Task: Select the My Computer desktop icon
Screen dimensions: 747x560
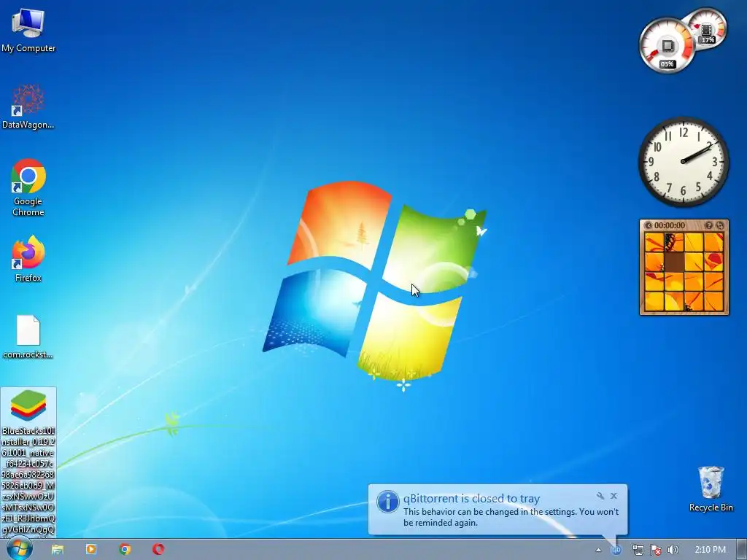Action: coord(28,29)
